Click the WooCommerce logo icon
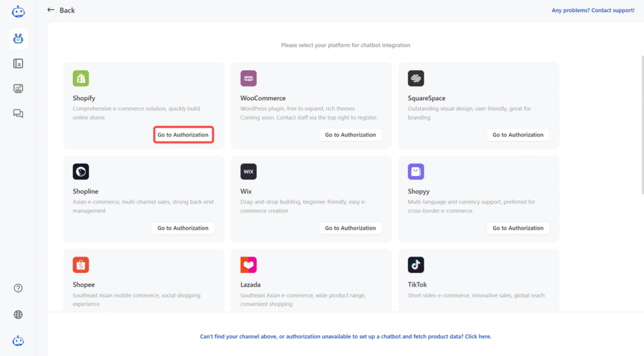 [x=248, y=79]
